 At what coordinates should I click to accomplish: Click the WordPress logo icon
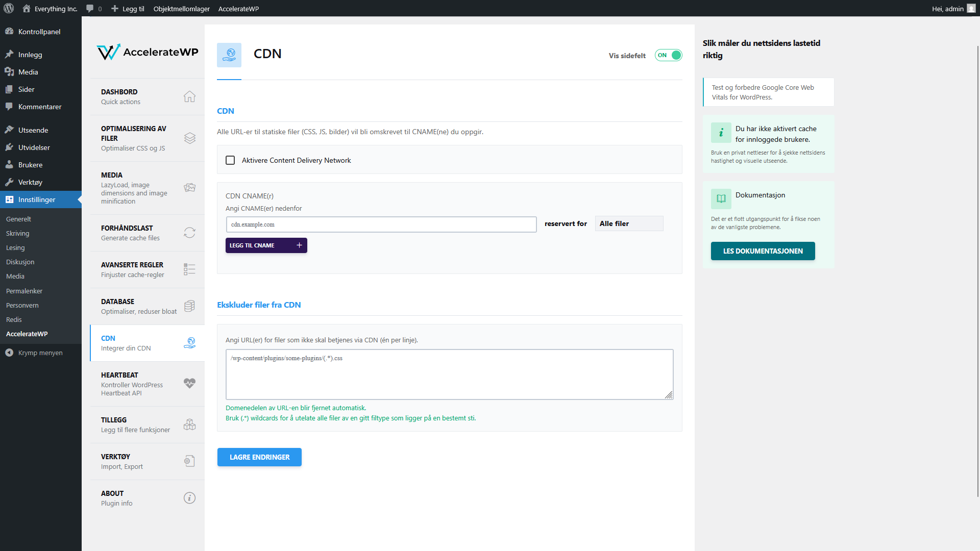9,8
